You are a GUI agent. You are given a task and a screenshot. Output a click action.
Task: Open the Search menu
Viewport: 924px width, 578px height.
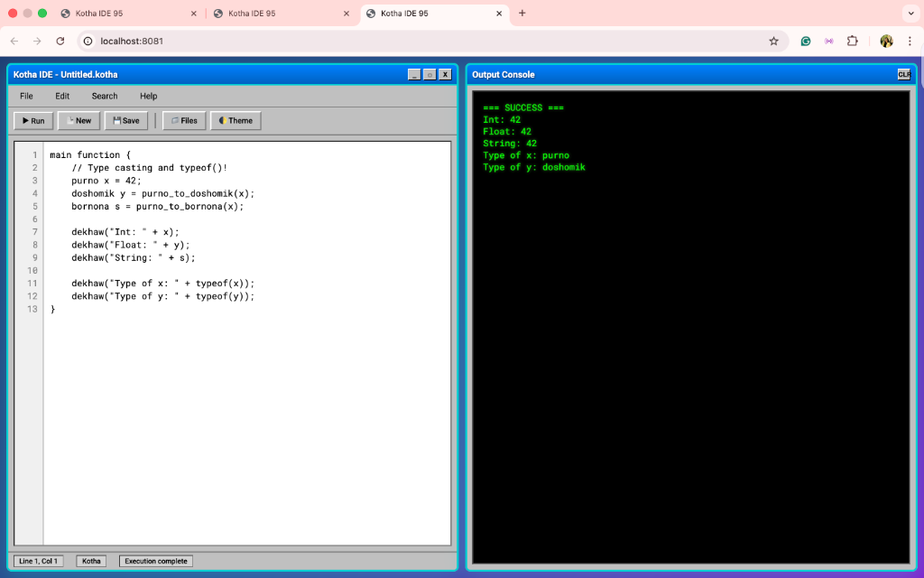click(x=105, y=96)
